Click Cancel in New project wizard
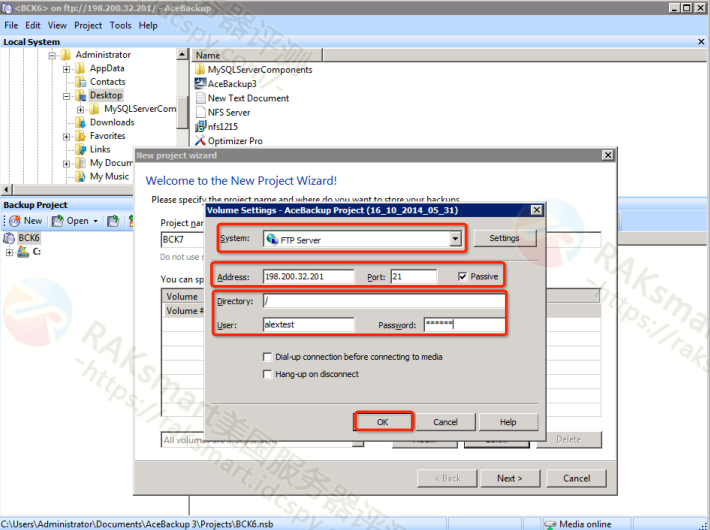The width and height of the screenshot is (710, 530). click(576, 478)
